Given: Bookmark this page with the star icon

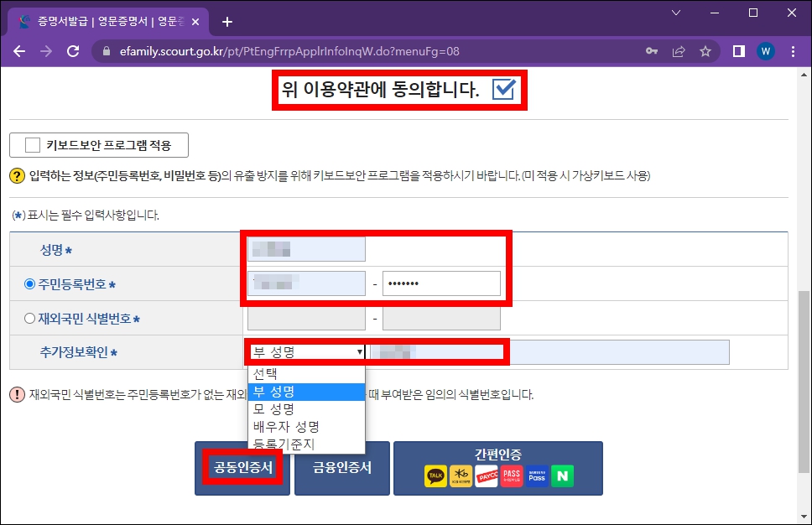Looking at the screenshot, I should (705, 50).
